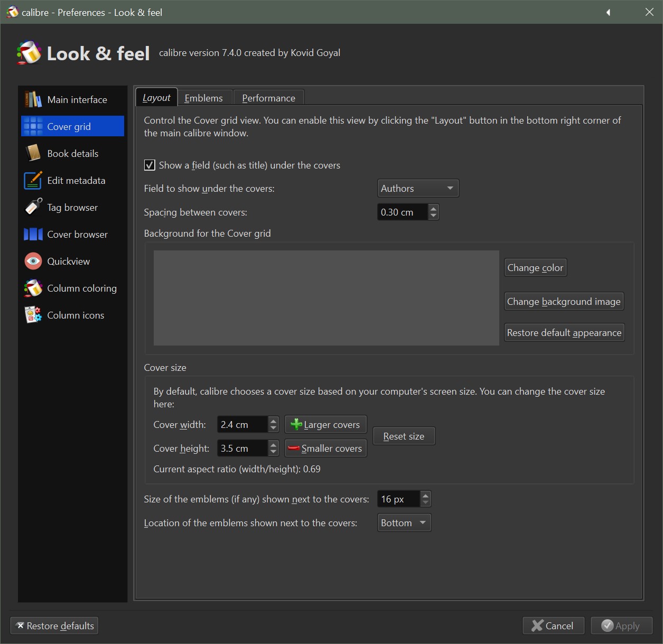The height and width of the screenshot is (644, 663).
Task: Open the emblem location Bottom dropdown
Action: [x=404, y=522]
